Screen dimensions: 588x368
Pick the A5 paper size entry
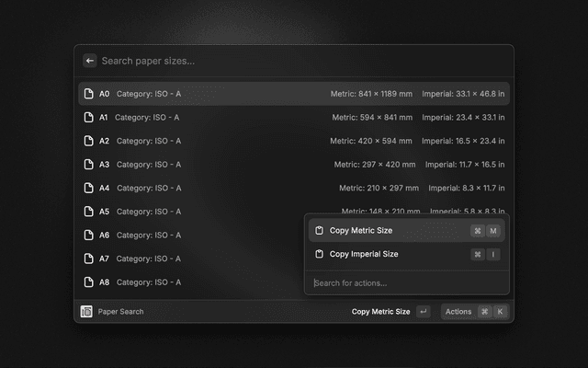tap(193, 212)
